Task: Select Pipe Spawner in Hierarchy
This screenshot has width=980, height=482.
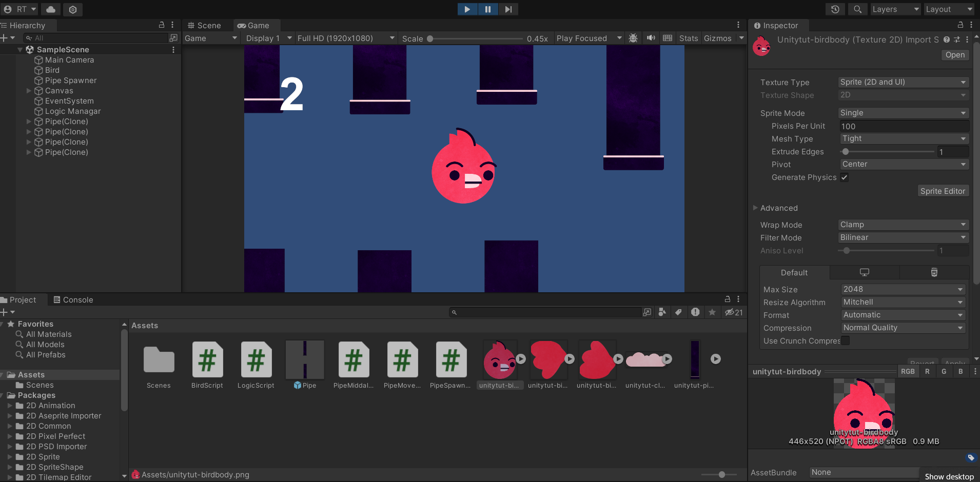Action: click(70, 81)
